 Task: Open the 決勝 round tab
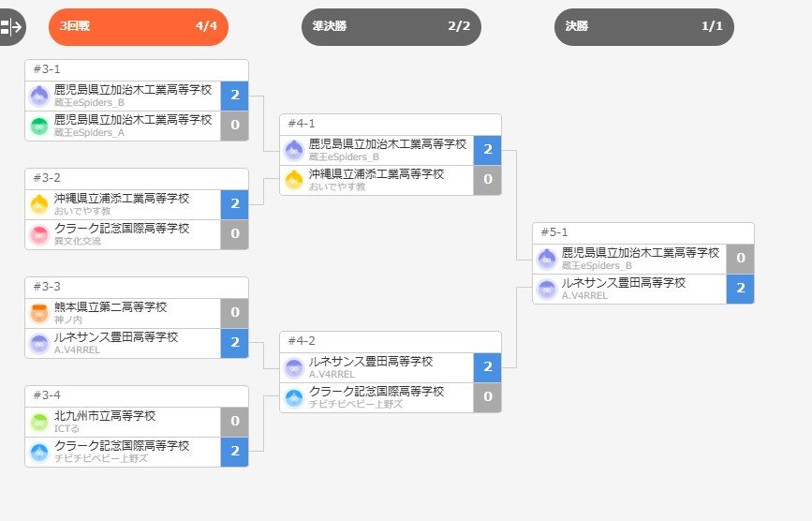(x=643, y=26)
